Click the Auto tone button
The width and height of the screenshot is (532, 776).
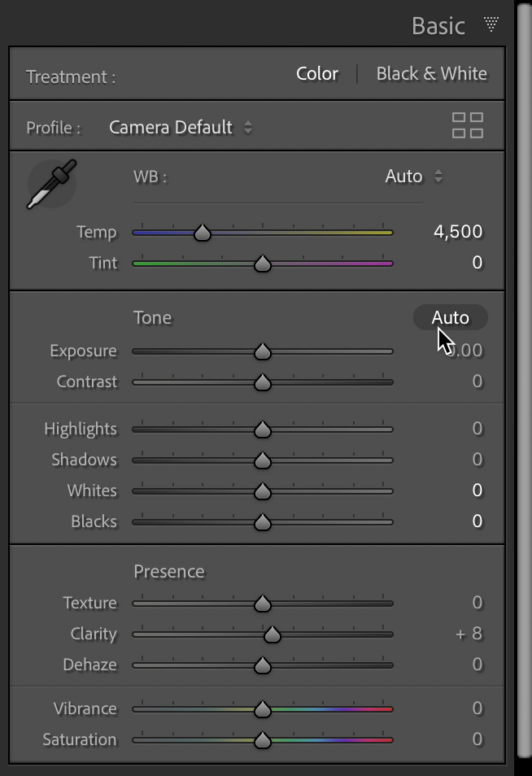(x=450, y=317)
